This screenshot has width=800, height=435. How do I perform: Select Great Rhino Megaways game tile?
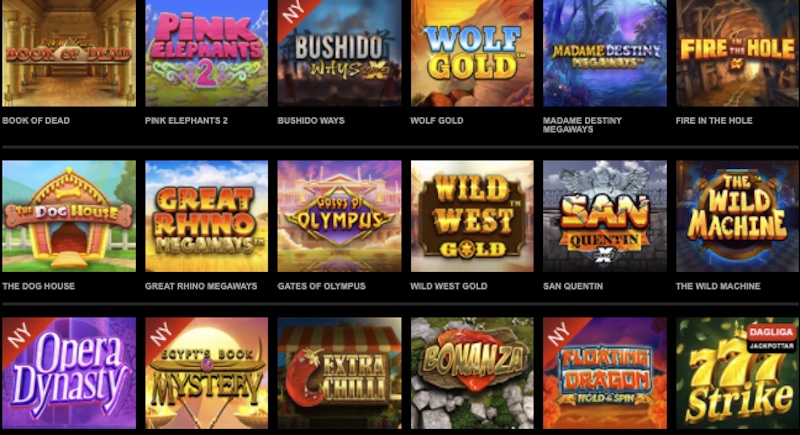[x=207, y=216]
